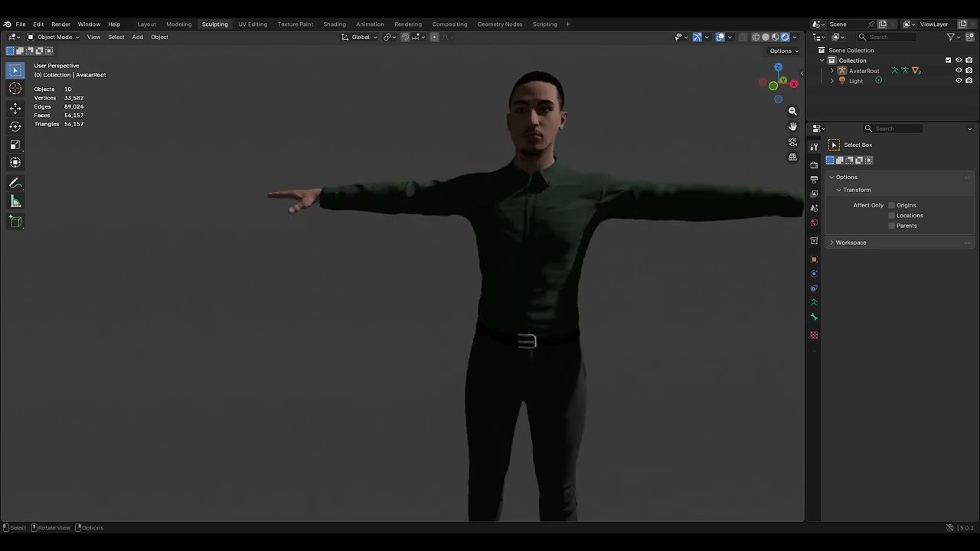Open the Help menu
This screenshot has width=980, height=551.
pos(114,24)
